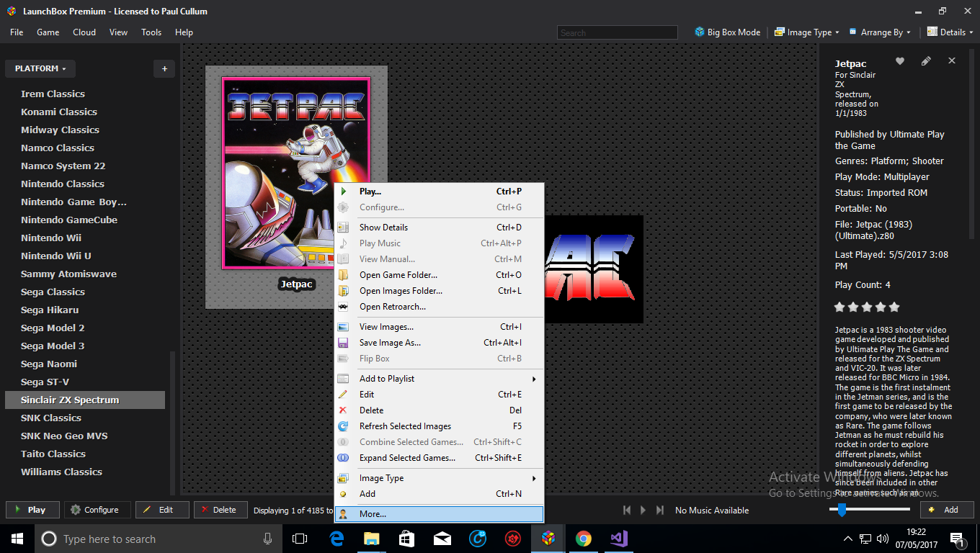980x553 pixels.
Task: Click the Play button in bottom bar
Action: 32,510
